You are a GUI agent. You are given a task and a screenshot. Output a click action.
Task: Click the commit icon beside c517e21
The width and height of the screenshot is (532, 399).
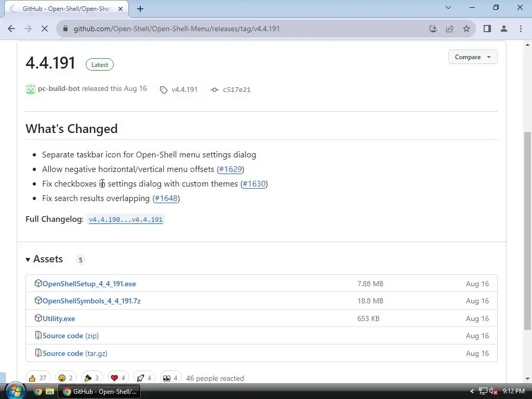point(215,90)
